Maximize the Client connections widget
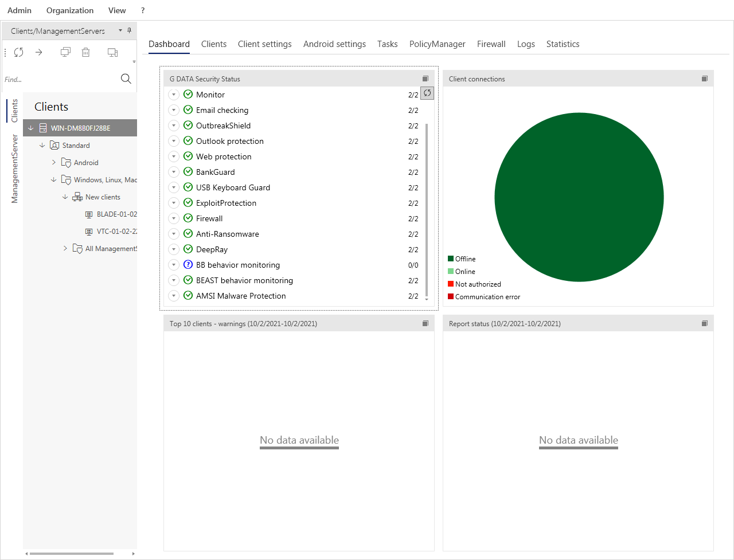Screen dimensions: 734x560 click(705, 79)
